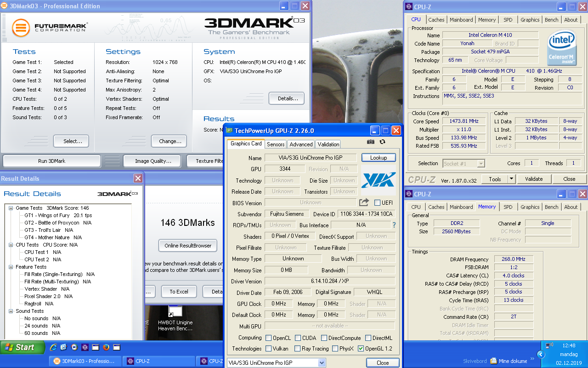This screenshot has height=368, width=588.
Task: Collapse the Feature Tests tree node
Action: coord(11,267)
